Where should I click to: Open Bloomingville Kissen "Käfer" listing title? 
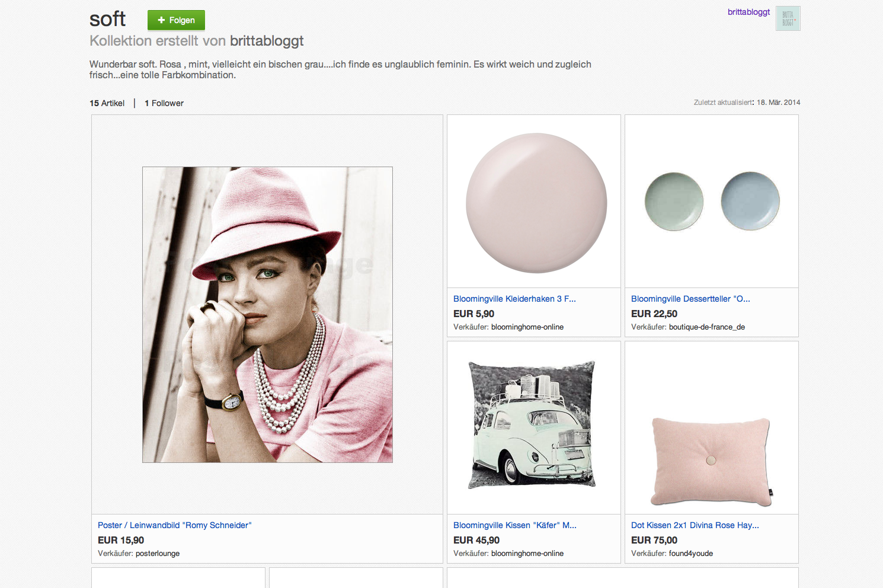pos(514,525)
